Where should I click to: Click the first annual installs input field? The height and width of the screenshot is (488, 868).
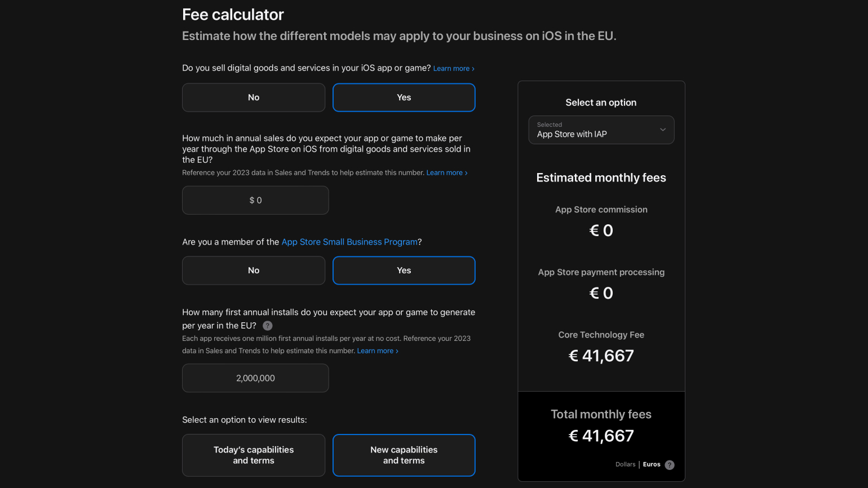[255, 378]
